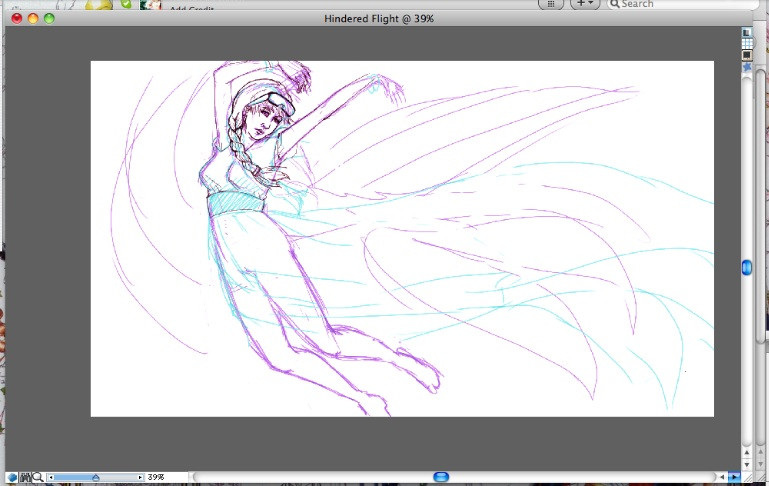Screen dimensions: 769x486
Task: Increase zoom with the zoom slider's right arrow
Action: tap(140, 477)
